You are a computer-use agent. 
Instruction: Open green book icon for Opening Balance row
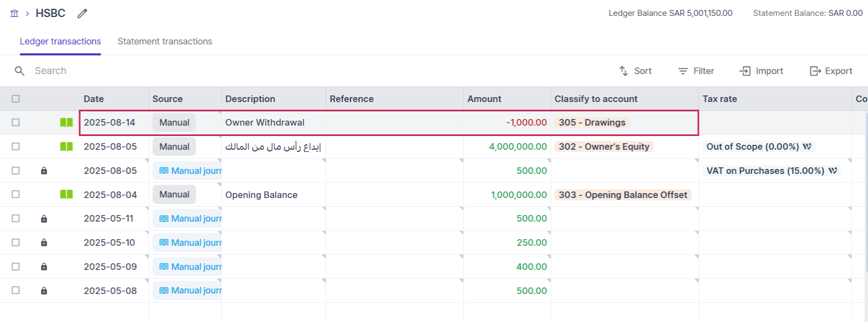click(66, 194)
